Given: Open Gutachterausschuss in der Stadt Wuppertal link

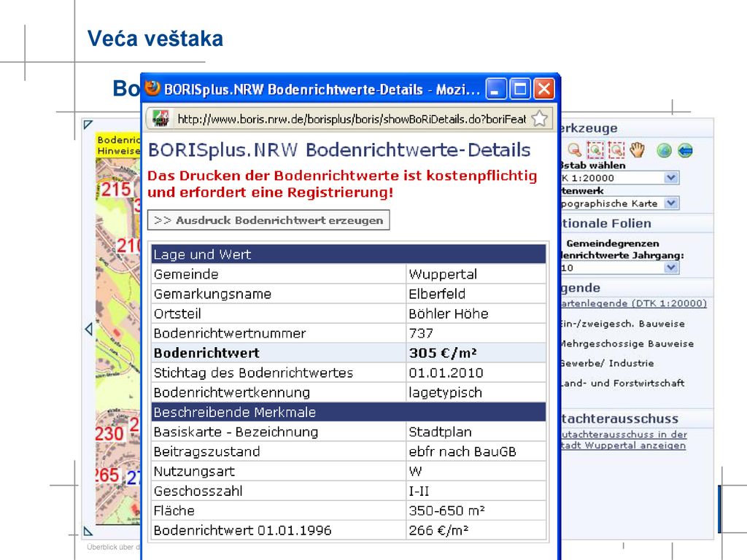Looking at the screenshot, I should [624, 440].
